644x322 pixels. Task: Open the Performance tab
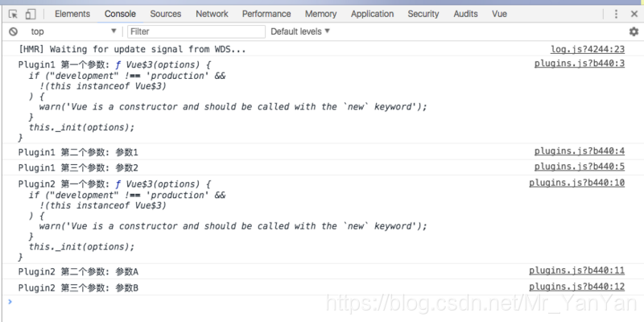pos(266,14)
